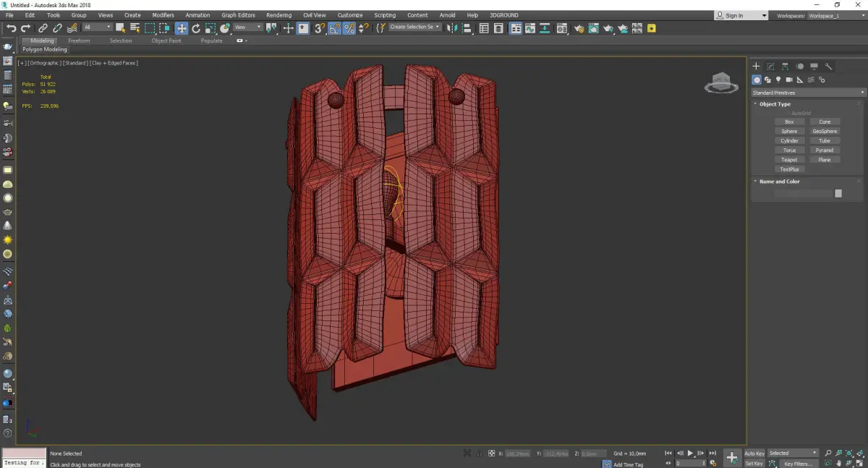
Task: Toggle the 3D Snaps button
Action: (319, 28)
